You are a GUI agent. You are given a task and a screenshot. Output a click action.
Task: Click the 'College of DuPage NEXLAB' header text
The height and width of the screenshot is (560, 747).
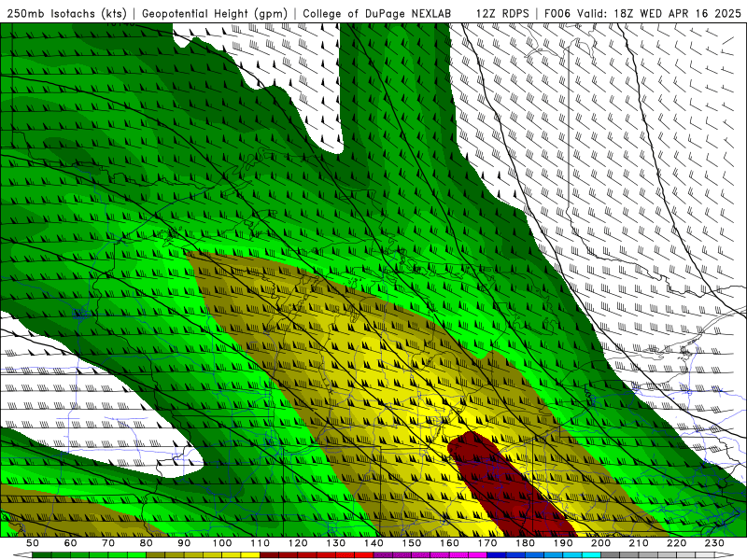pyautogui.click(x=376, y=14)
